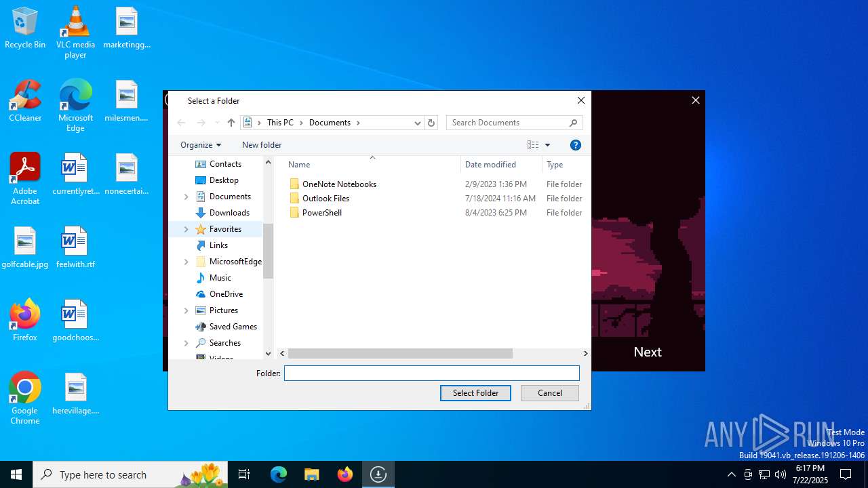Expand the Favorites tree node

click(186, 229)
